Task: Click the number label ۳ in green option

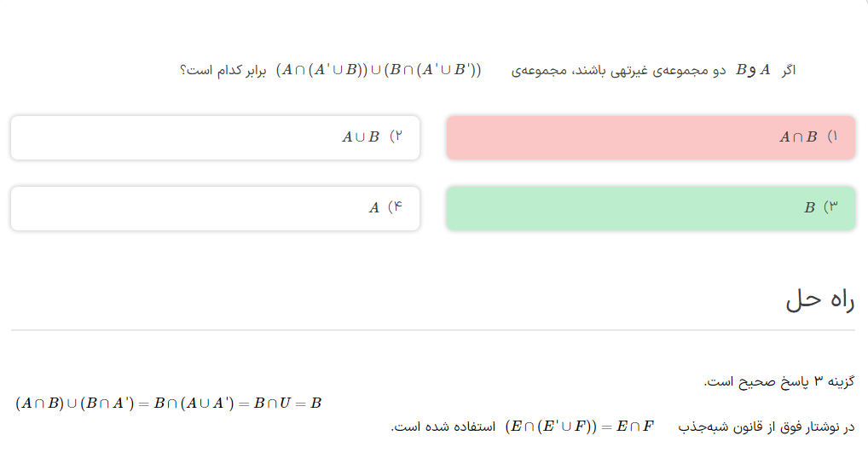Action: pyautogui.click(x=831, y=207)
